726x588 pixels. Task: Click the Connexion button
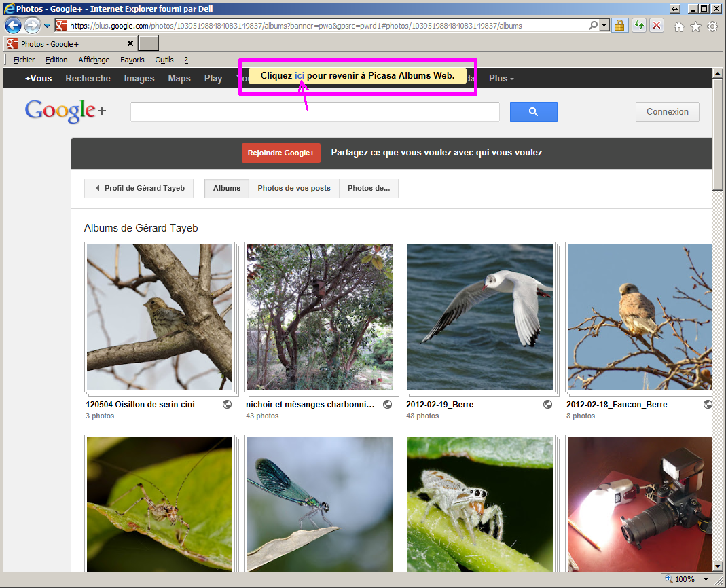[x=667, y=111]
